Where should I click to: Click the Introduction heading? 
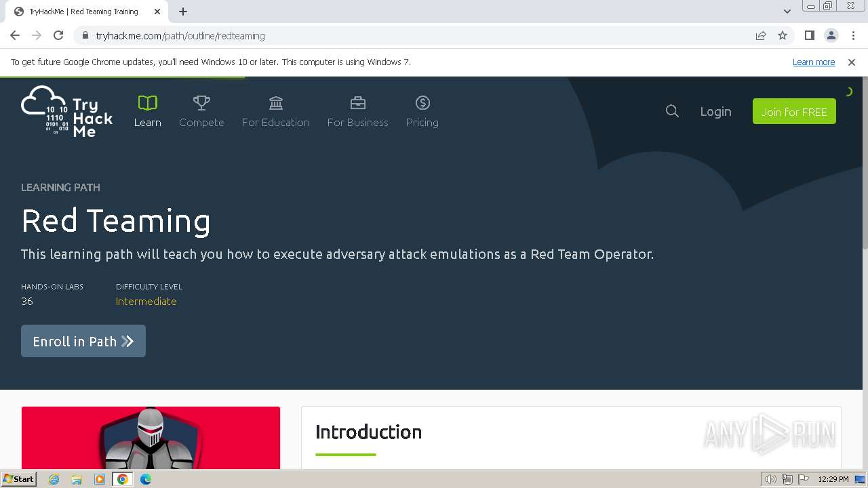(x=368, y=432)
